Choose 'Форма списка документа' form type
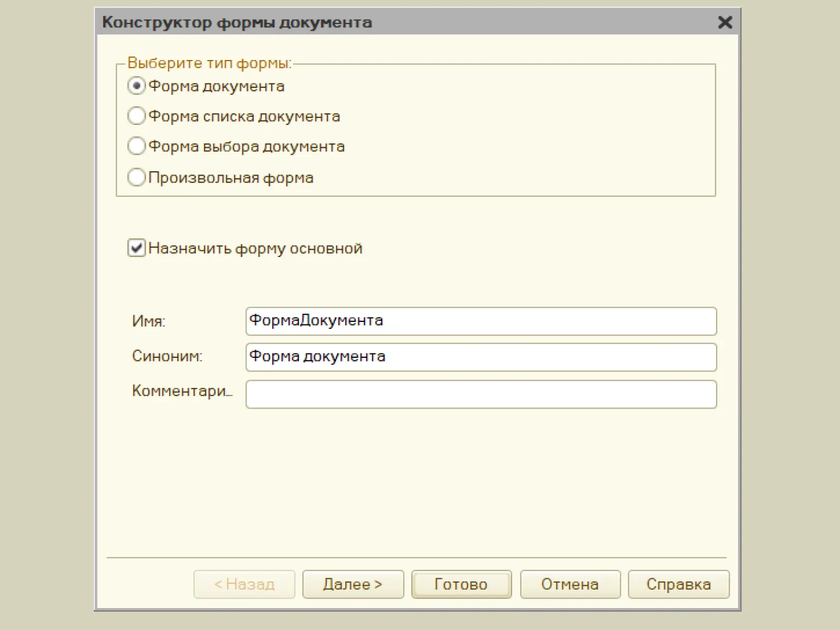Image resolution: width=840 pixels, height=630 pixels. (x=136, y=116)
